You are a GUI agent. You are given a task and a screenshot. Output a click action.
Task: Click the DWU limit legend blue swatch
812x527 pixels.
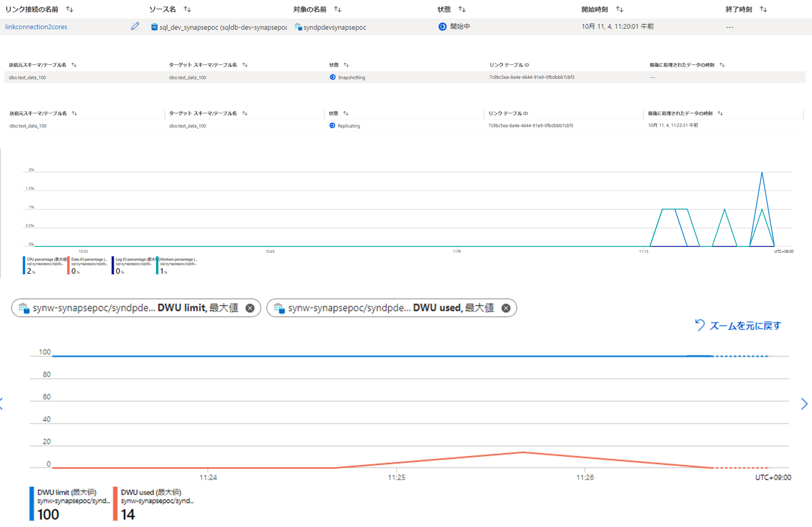pos(32,503)
